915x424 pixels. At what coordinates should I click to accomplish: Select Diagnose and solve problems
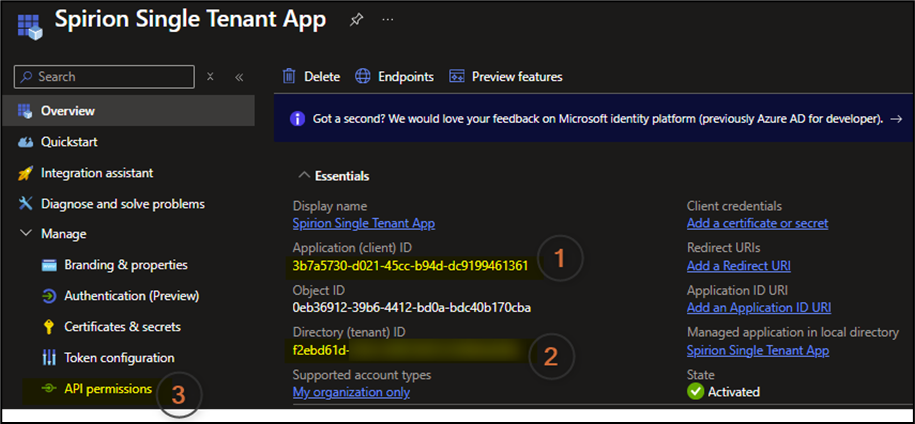[x=122, y=204]
